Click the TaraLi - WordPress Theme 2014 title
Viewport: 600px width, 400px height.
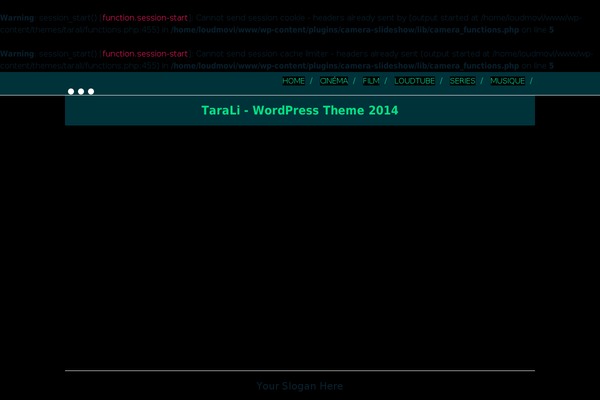pos(300,110)
